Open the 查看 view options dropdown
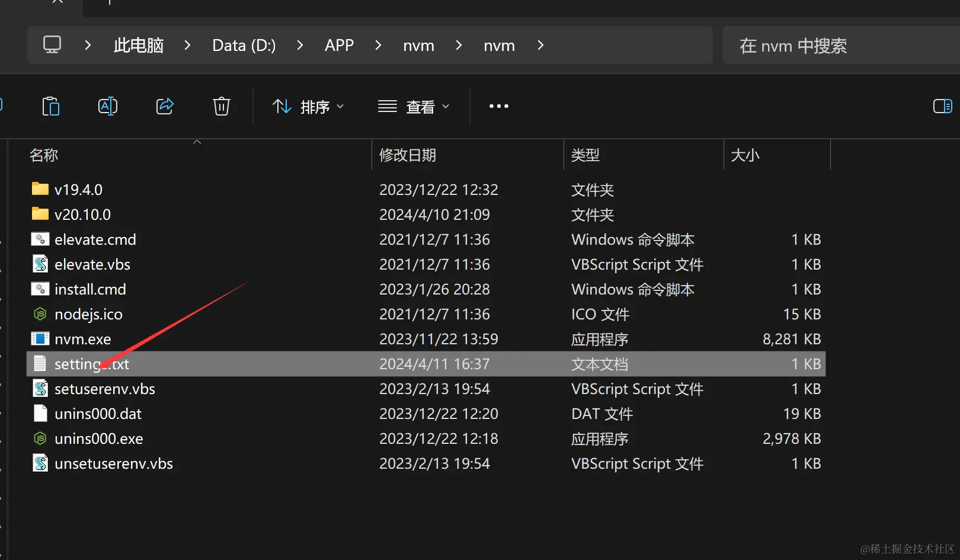 (421, 106)
